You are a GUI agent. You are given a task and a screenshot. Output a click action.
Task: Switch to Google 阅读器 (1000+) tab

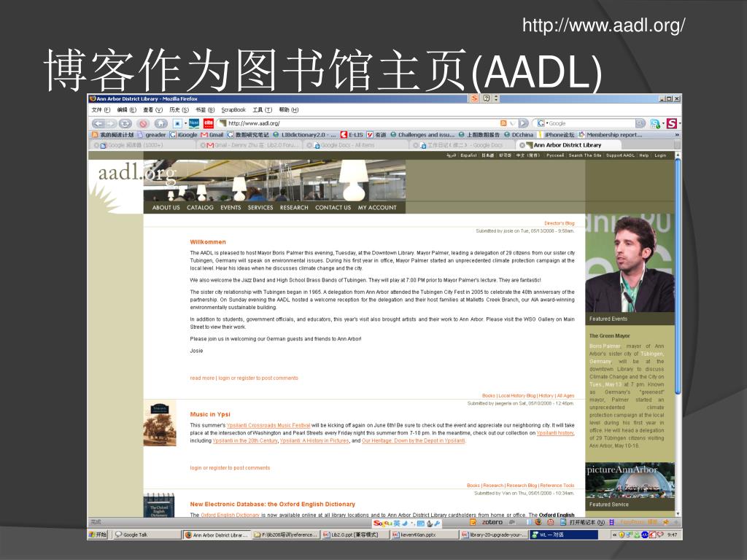(x=143, y=145)
